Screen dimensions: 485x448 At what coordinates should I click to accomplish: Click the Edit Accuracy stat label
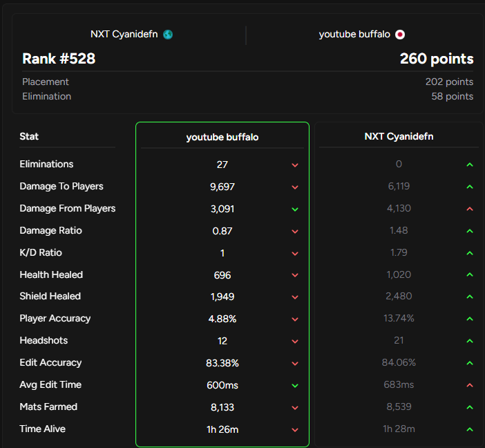[x=50, y=362]
